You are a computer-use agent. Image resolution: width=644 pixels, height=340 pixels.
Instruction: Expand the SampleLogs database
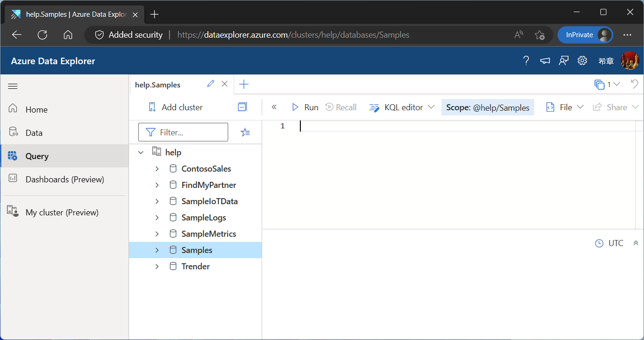click(157, 218)
